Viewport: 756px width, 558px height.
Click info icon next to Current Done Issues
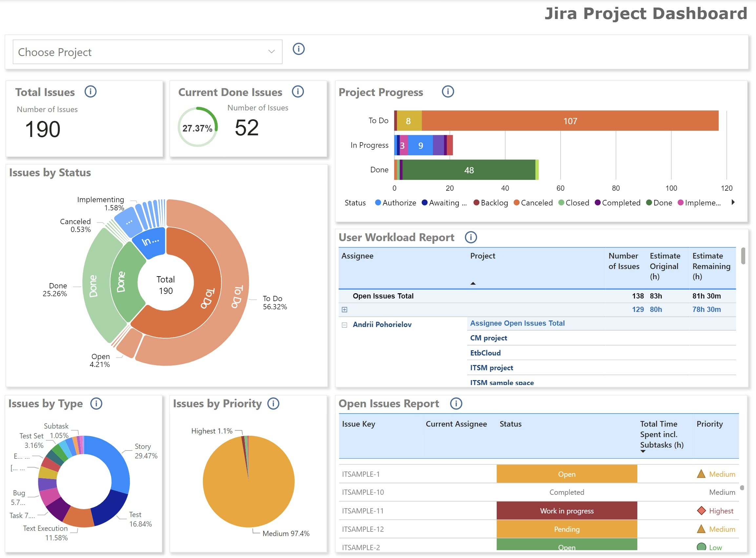[x=298, y=91]
